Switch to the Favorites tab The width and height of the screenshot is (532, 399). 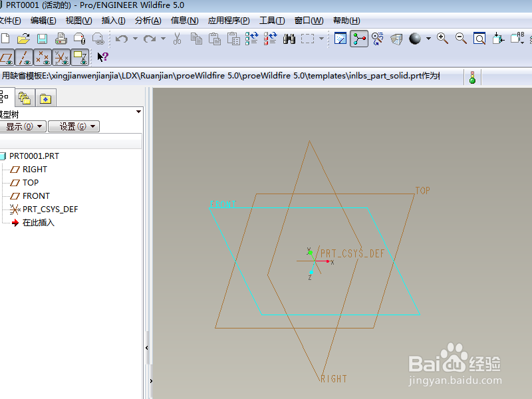[x=45, y=98]
